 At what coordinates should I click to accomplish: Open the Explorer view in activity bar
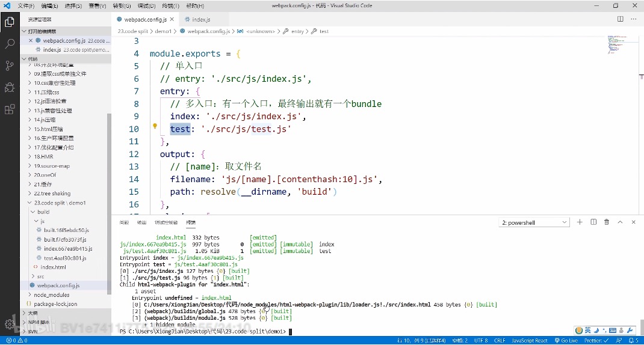10,22
